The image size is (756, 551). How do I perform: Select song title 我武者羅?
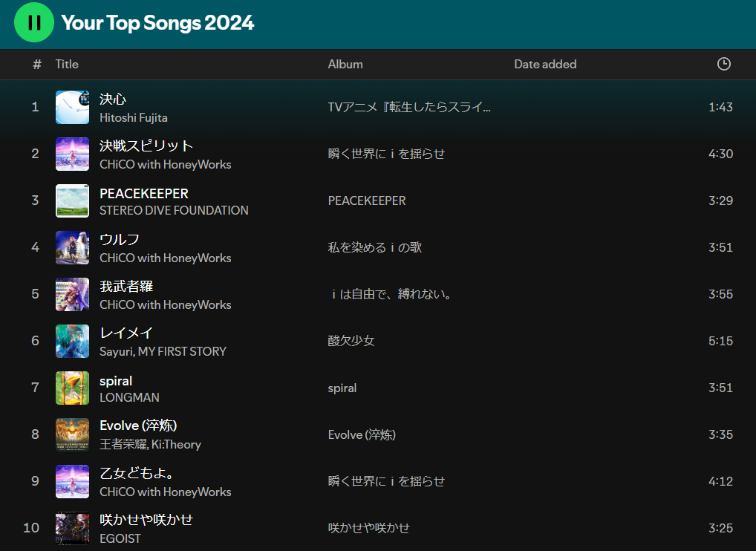pyautogui.click(x=126, y=286)
